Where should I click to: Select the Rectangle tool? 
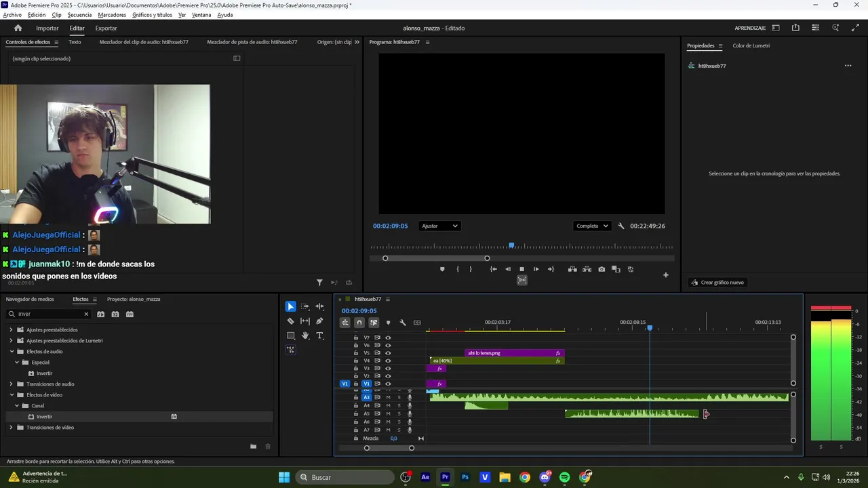pos(291,335)
